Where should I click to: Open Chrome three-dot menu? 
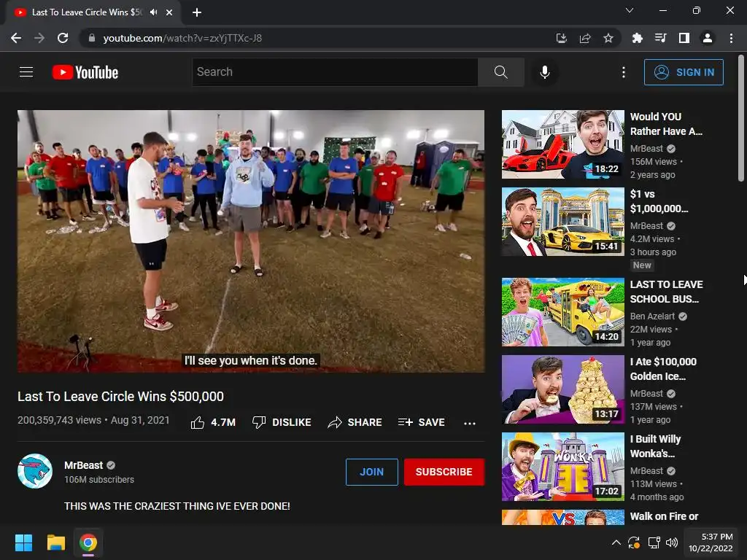(x=731, y=38)
